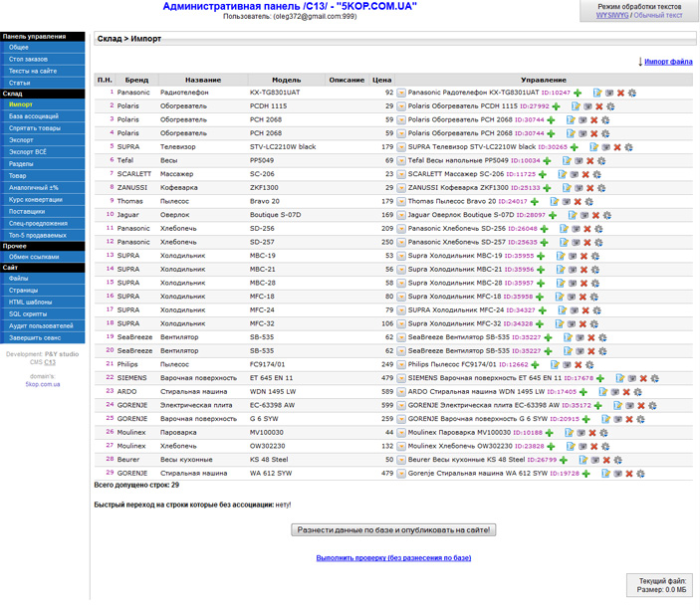Open gear settings for Panasonic KX-TG8301UAT row

[x=631, y=93]
